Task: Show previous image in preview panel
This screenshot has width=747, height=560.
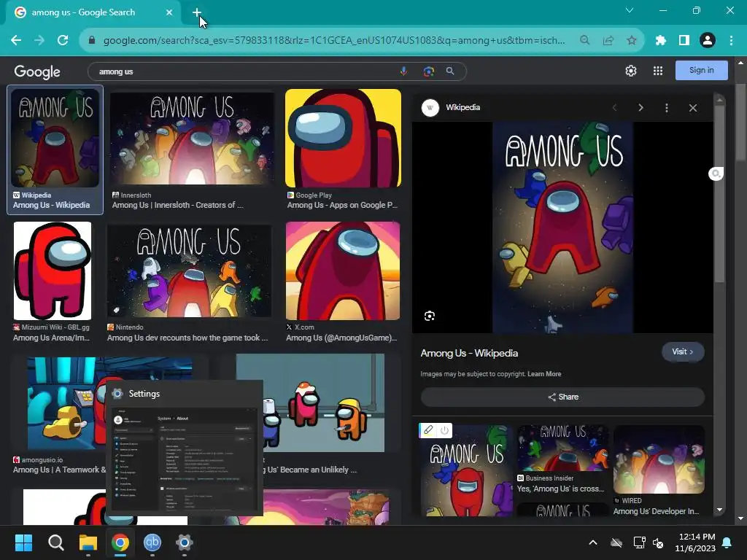Action: 614,108
